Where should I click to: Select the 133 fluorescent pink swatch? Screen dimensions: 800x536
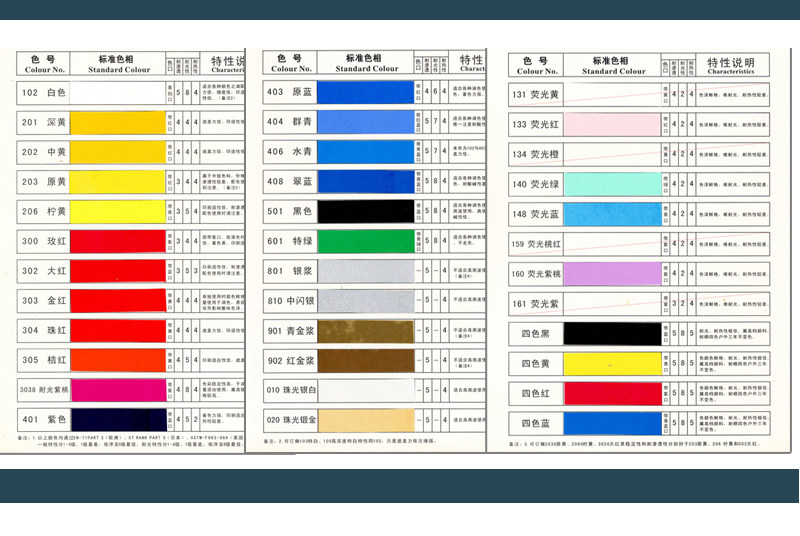pyautogui.click(x=612, y=124)
